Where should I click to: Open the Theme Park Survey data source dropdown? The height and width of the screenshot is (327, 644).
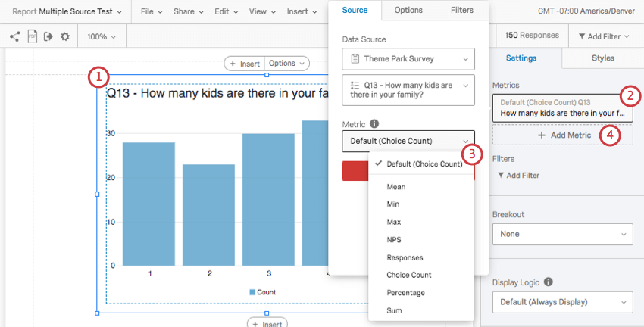click(x=408, y=58)
